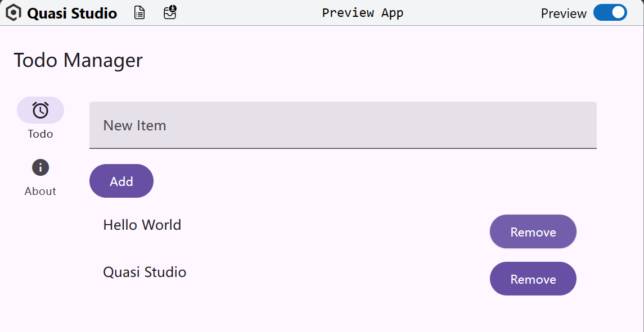Screen dimensions: 644x332
Task: Remove the Hello World item
Action: 533,231
